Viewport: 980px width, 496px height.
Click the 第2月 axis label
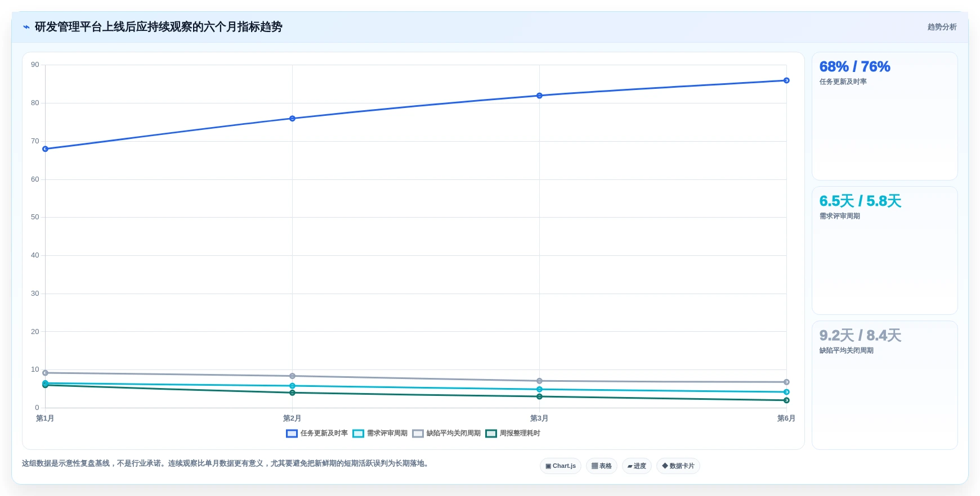[x=292, y=418]
